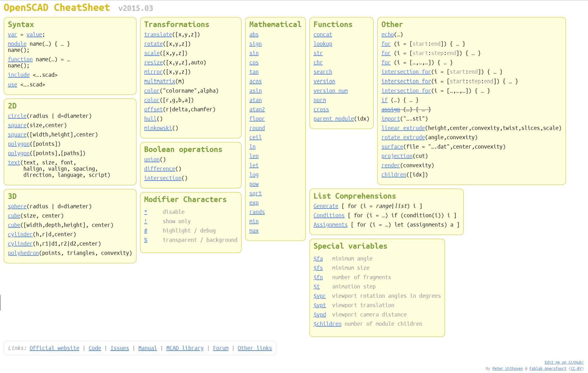Click the module link under Syntax

(x=17, y=44)
